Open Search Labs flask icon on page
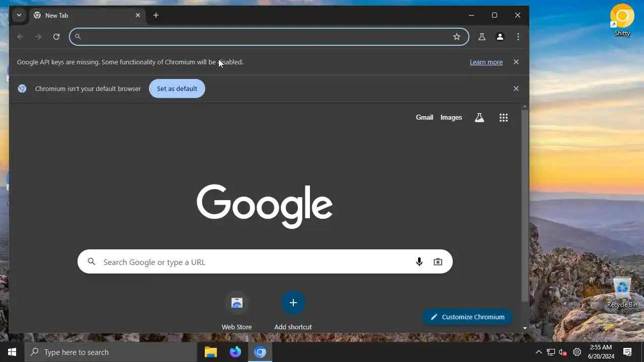The image size is (644, 362). 479,118
